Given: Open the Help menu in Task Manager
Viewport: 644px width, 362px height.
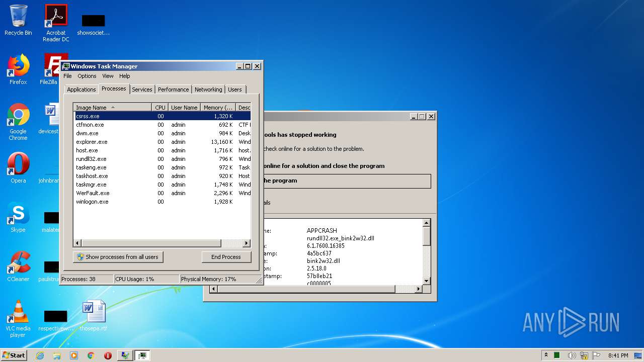Looking at the screenshot, I should (x=124, y=76).
